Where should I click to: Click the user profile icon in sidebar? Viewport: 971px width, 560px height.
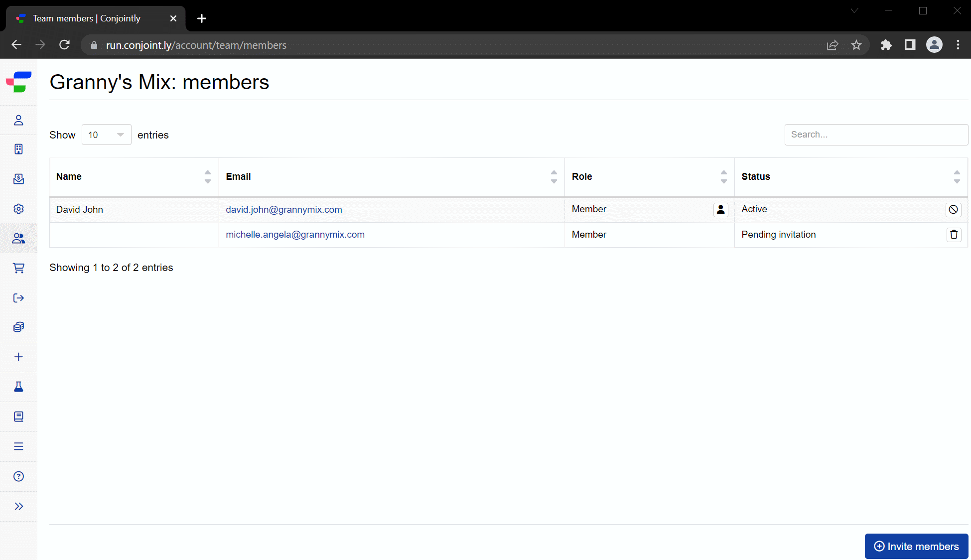[18, 120]
